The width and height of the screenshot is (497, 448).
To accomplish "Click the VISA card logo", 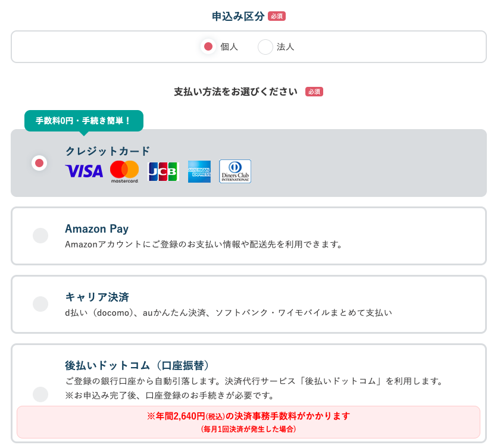I will 84,171.
